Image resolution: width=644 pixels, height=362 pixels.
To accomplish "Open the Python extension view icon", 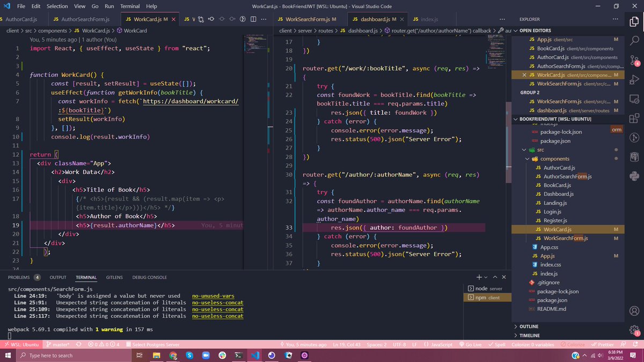I will coord(634,176).
